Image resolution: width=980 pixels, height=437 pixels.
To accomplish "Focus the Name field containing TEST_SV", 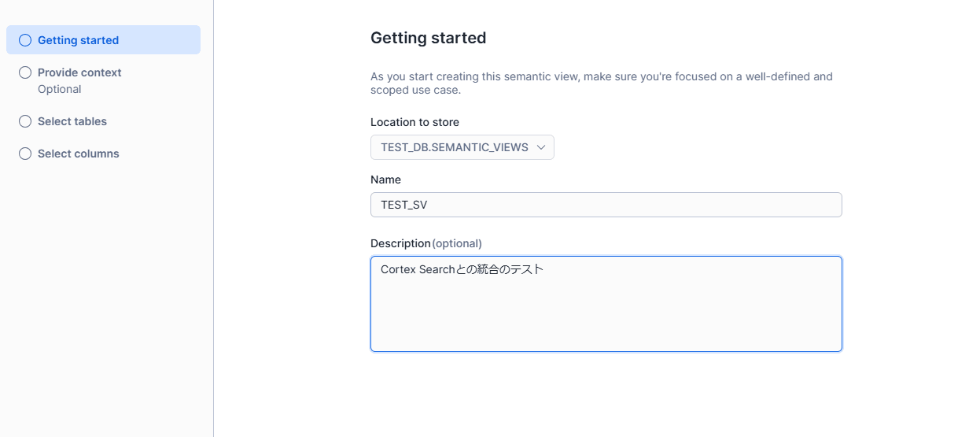I will click(606, 205).
